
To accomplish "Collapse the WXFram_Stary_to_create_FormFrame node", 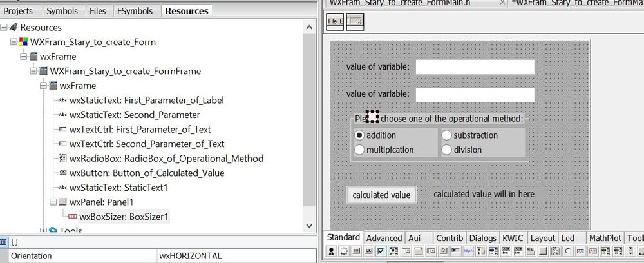I will point(33,71).
